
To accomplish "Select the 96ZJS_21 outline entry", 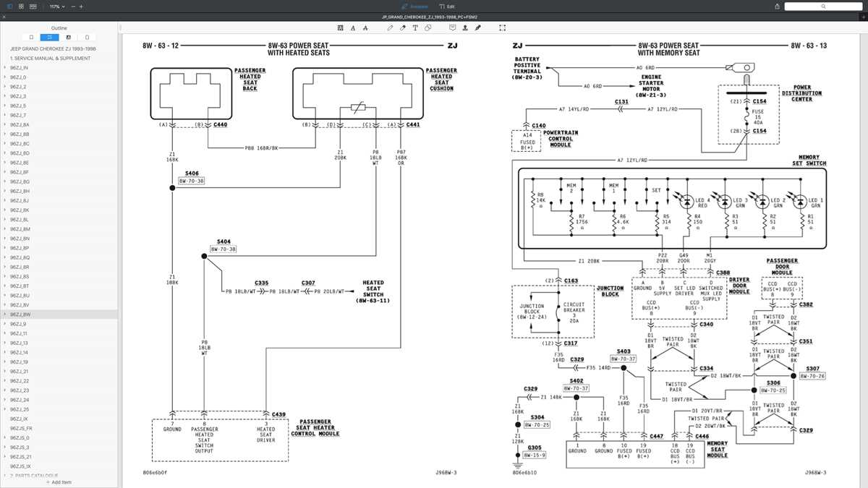I will (x=20, y=457).
